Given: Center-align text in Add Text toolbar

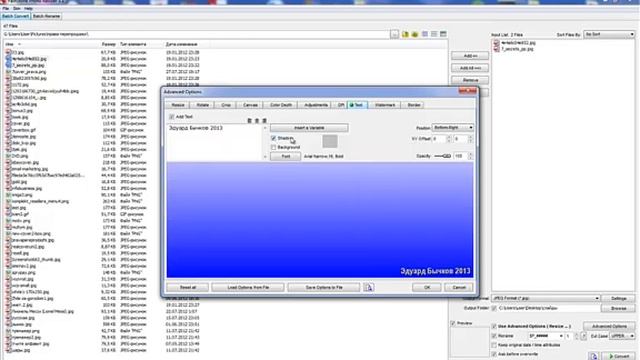Looking at the screenshot, I should click(257, 120).
